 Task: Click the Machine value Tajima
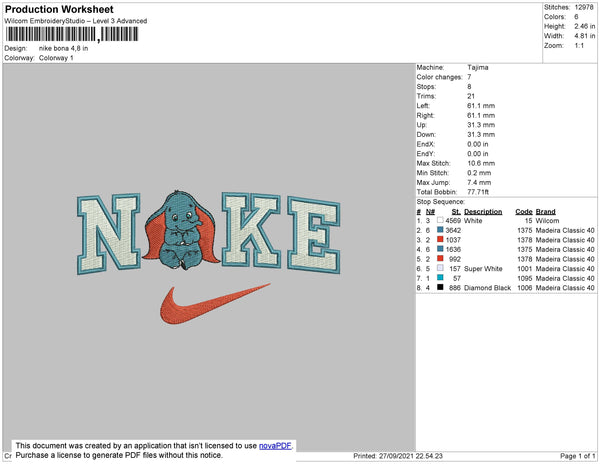478,67
